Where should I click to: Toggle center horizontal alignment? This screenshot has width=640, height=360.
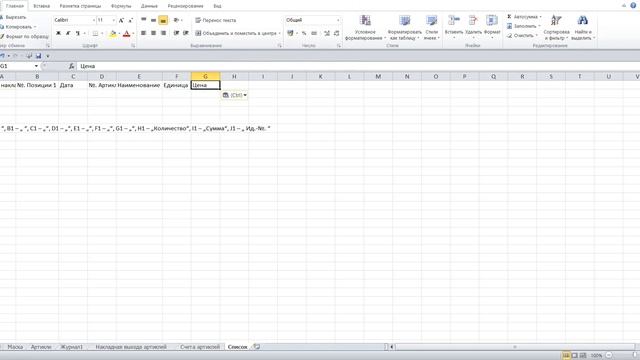[x=153, y=33]
